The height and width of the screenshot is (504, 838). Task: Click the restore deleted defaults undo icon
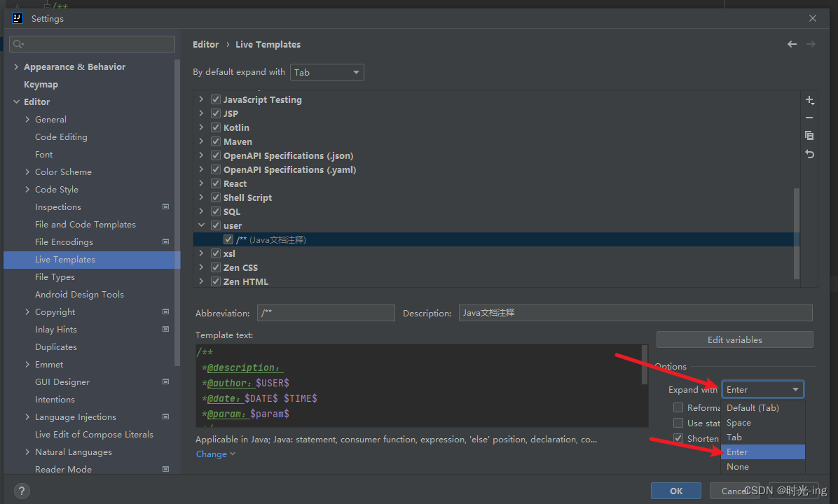(809, 154)
